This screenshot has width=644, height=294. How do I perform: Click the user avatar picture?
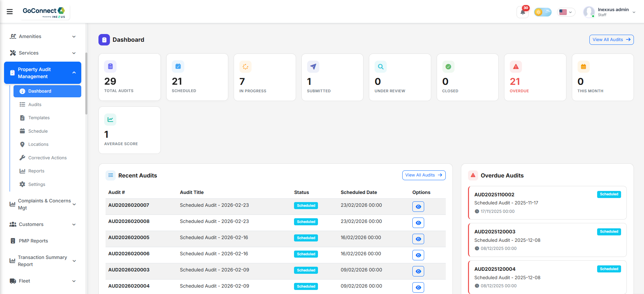click(x=589, y=12)
